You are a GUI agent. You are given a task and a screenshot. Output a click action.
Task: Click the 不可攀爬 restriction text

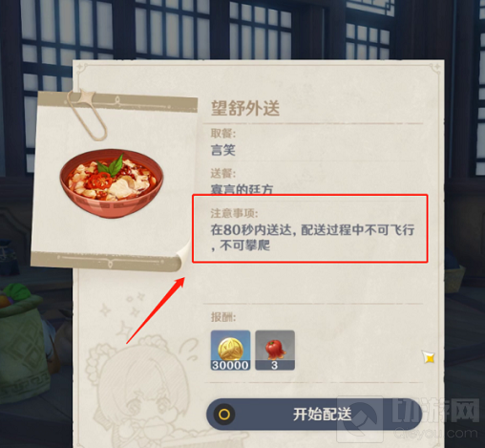click(244, 245)
